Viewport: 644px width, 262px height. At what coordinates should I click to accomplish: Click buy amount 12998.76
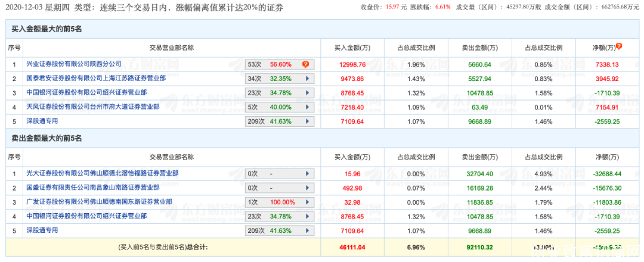[x=353, y=64]
